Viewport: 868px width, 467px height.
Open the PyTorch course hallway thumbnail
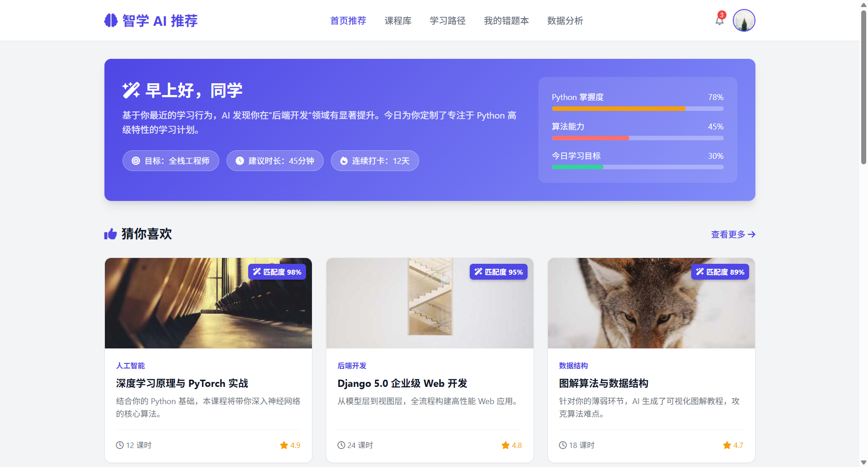208,303
